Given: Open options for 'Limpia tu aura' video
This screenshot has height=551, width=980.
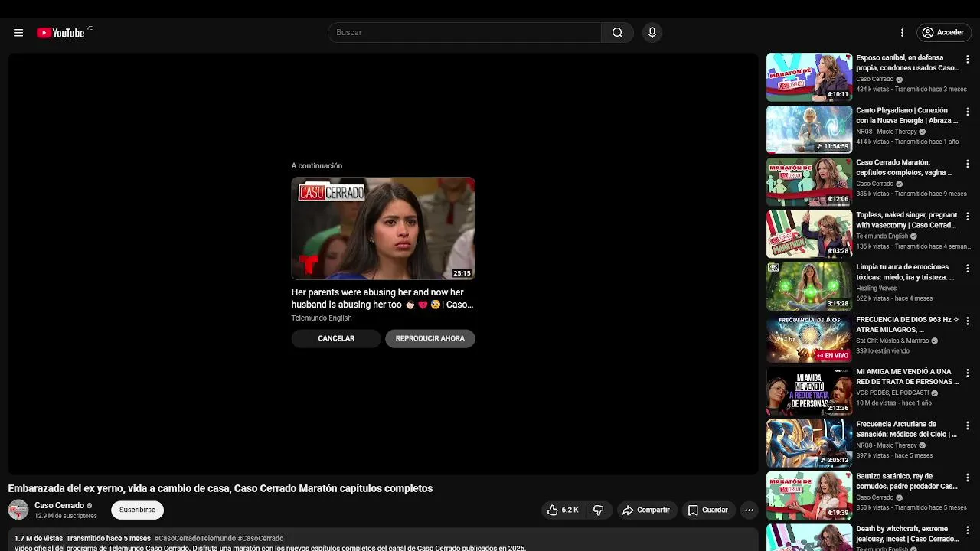Looking at the screenshot, I should (967, 269).
